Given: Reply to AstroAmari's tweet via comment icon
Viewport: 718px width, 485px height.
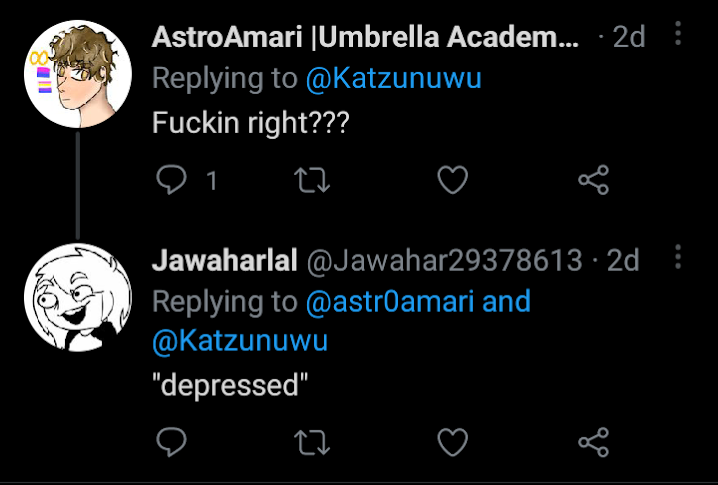Looking at the screenshot, I should [171, 180].
